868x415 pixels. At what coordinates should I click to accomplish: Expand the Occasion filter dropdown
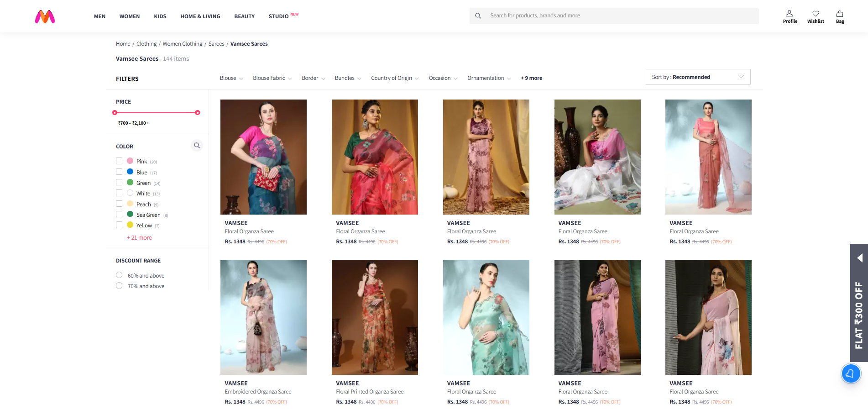pyautogui.click(x=443, y=78)
